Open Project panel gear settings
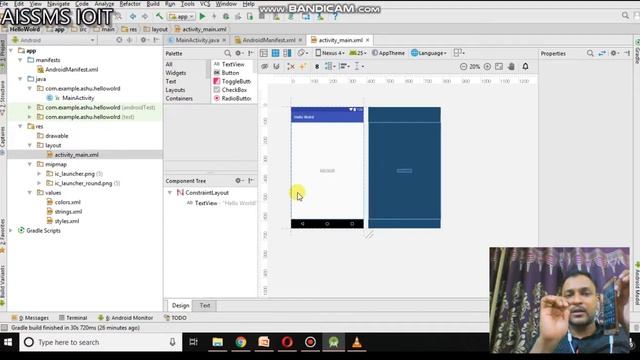Image resolution: width=640 pixels, height=360 pixels. click(144, 40)
